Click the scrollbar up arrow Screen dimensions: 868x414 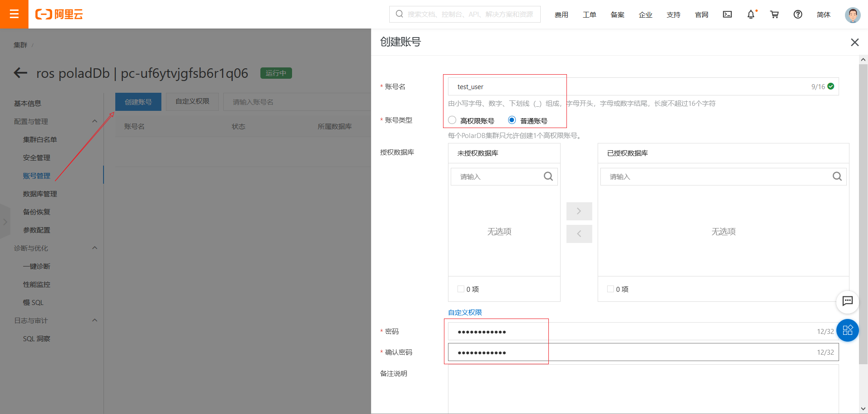click(863, 60)
